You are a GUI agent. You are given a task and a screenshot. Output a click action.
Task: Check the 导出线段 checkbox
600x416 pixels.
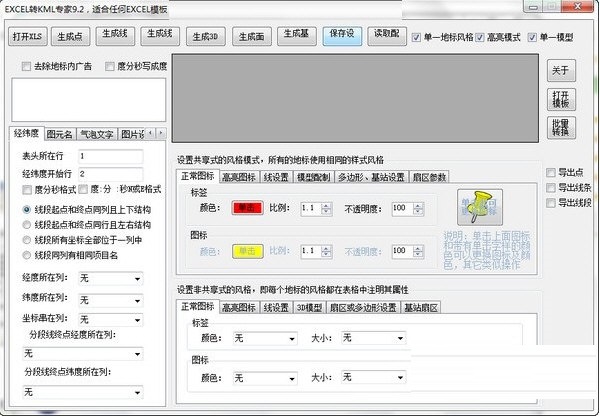click(551, 203)
